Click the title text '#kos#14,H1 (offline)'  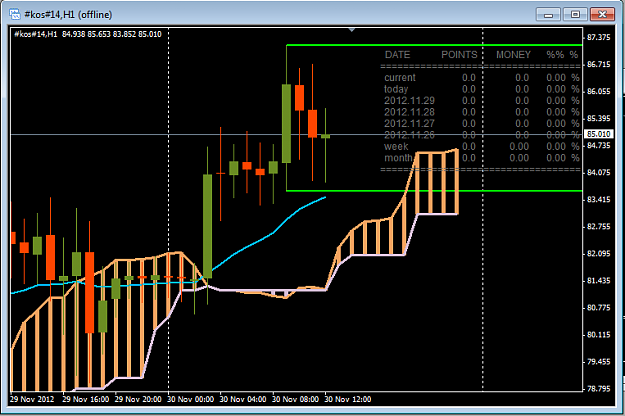click(68, 15)
